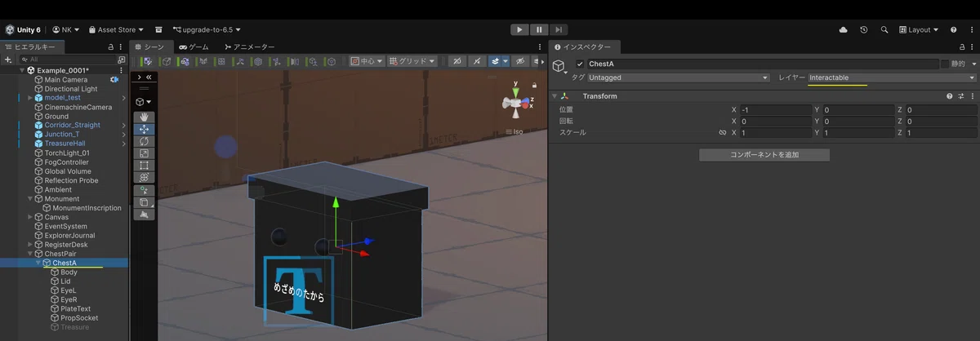Viewport: 980px width, 341px height.
Task: Open the help question mark icon
Action: tap(953, 29)
